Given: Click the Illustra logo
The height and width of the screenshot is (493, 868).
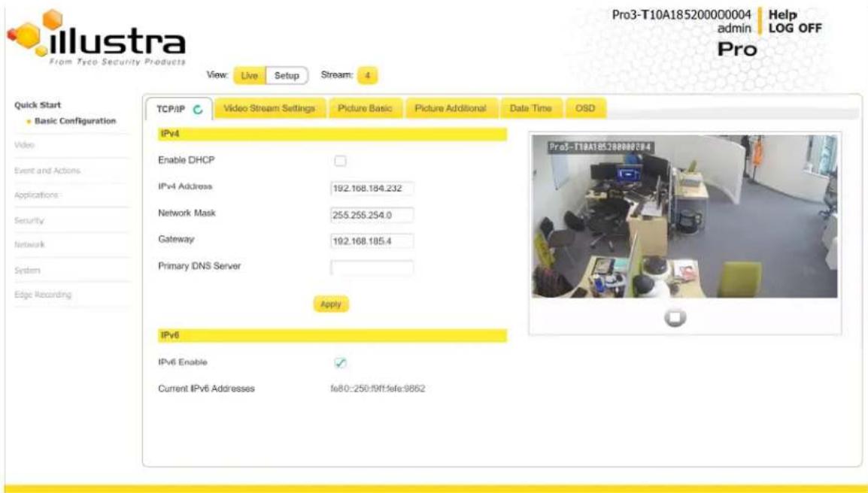Looking at the screenshot, I should pyautogui.click(x=97, y=38).
